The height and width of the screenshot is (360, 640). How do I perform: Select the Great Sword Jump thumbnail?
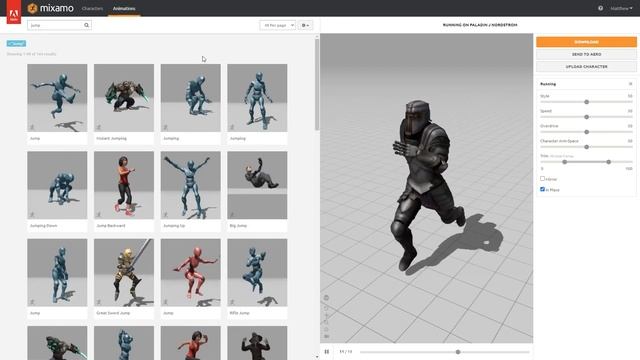tap(124, 272)
